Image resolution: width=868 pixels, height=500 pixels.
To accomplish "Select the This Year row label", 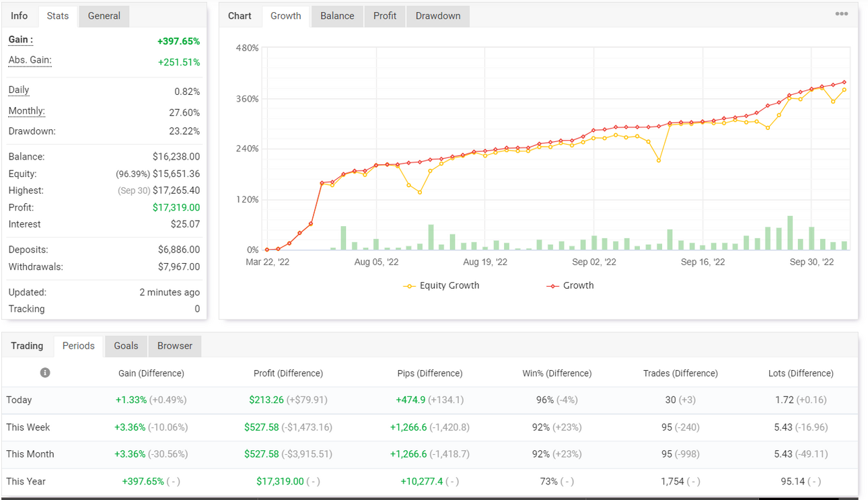I will (x=26, y=481).
